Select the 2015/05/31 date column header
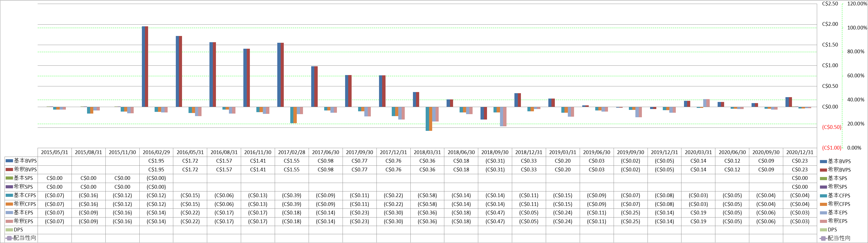Image resolution: width=868 pixels, height=243 pixels. coord(55,153)
